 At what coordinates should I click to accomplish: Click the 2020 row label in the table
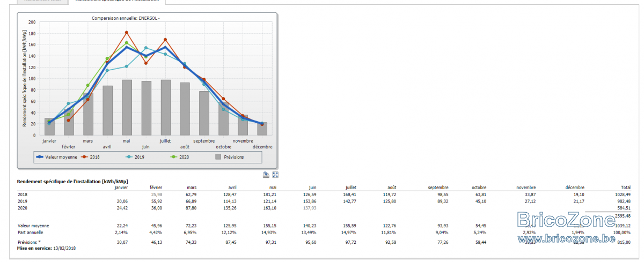pos(22,207)
